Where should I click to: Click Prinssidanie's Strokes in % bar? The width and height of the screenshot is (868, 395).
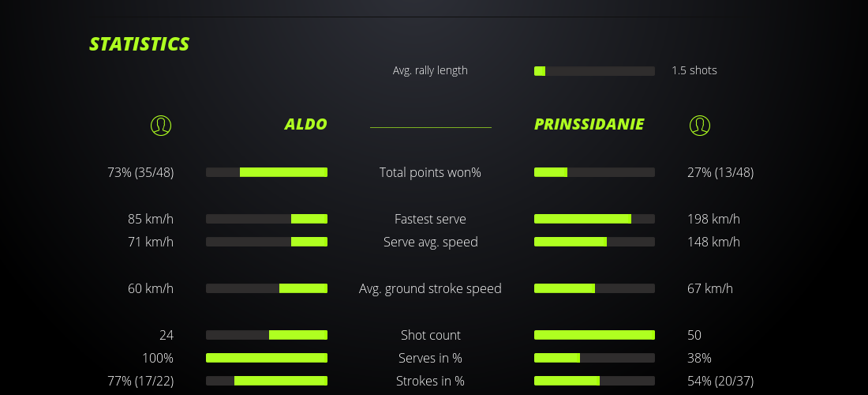point(594,381)
